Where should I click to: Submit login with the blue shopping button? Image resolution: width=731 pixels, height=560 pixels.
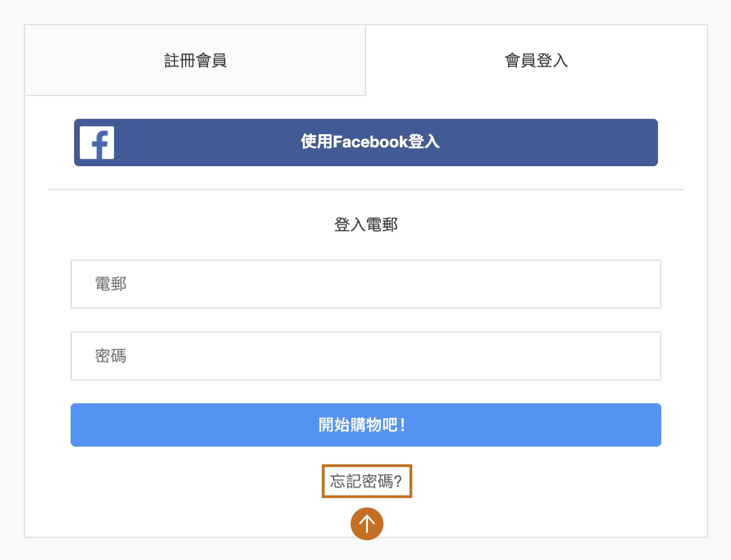pyautogui.click(x=366, y=425)
